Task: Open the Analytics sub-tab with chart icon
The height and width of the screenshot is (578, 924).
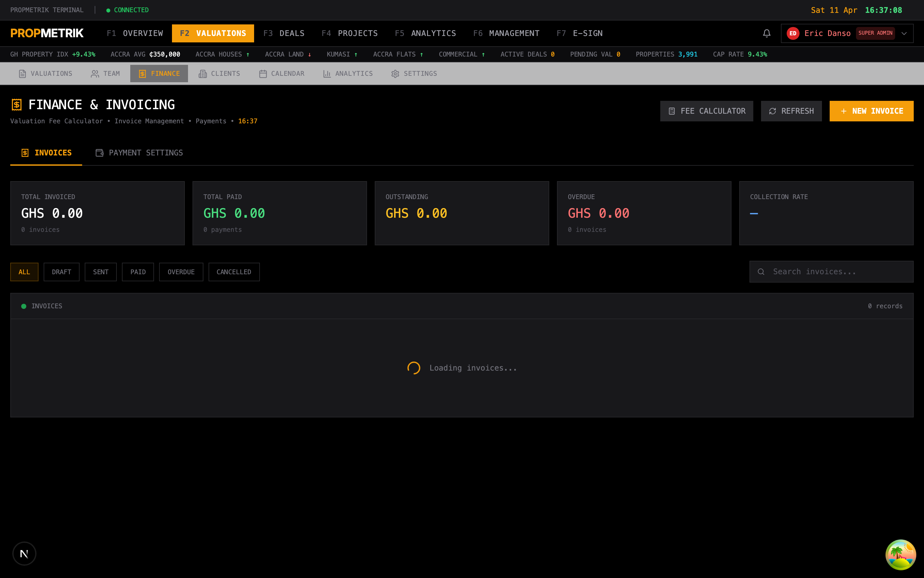Action: pyautogui.click(x=348, y=74)
